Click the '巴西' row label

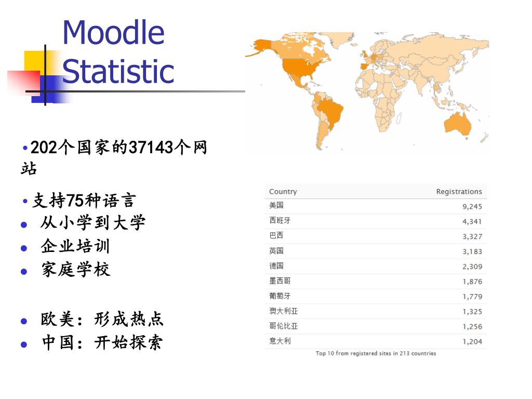pos(276,235)
